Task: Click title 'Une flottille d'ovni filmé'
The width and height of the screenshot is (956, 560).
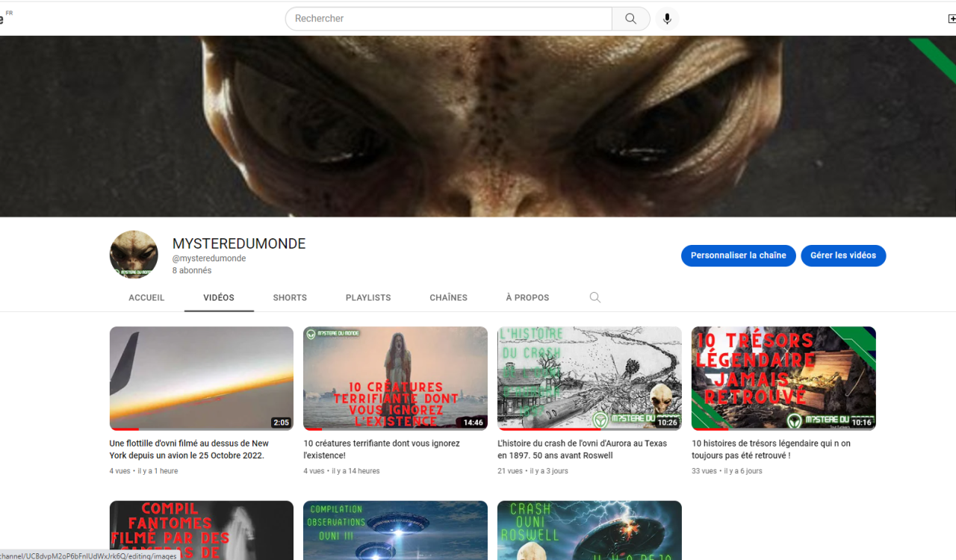Action: (189, 449)
